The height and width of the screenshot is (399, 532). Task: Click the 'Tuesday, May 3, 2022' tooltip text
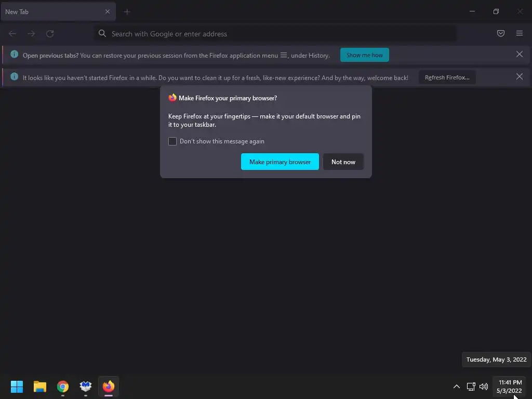click(496, 360)
